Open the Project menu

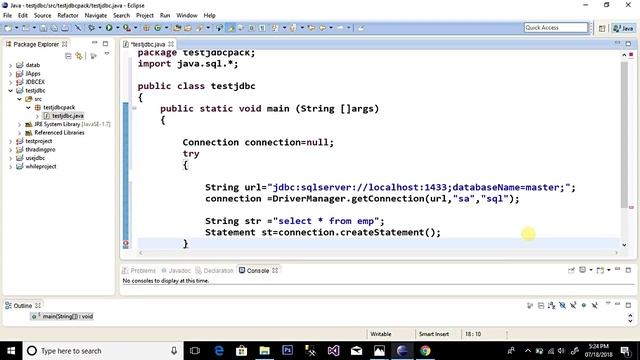pyautogui.click(x=145, y=16)
